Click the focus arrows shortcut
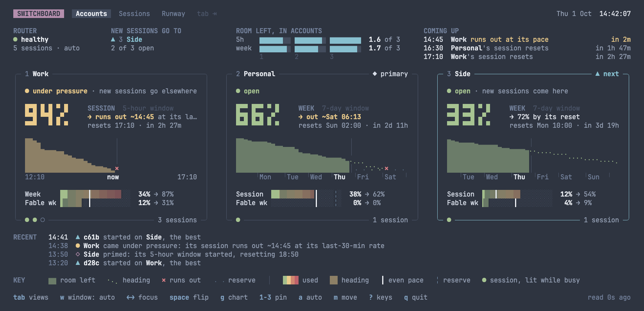The width and height of the screenshot is (644, 311). coord(142,297)
